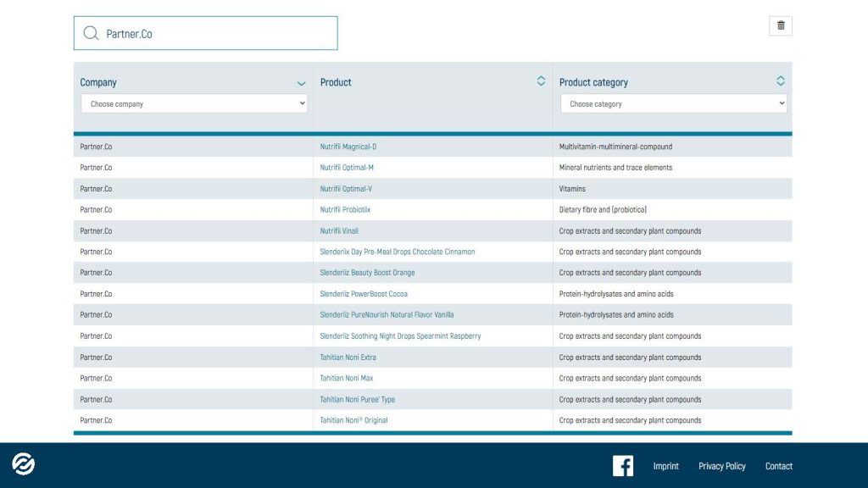Click Partner.Co in the Nutrifii Magnical-D row
This screenshot has width=868, height=488.
click(x=96, y=147)
